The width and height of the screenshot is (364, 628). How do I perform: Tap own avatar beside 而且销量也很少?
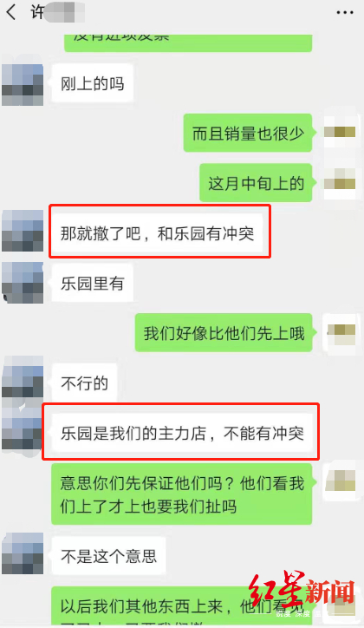[340, 132]
